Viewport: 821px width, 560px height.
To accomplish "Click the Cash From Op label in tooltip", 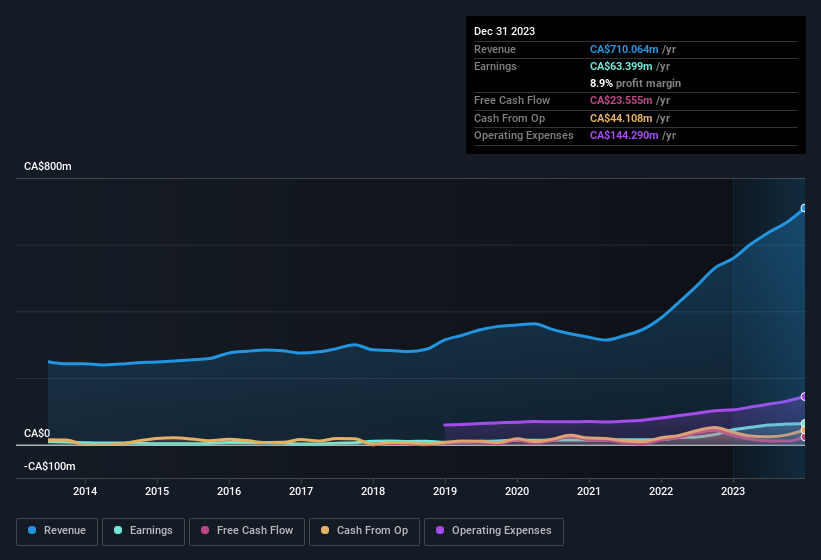I will tap(509, 118).
